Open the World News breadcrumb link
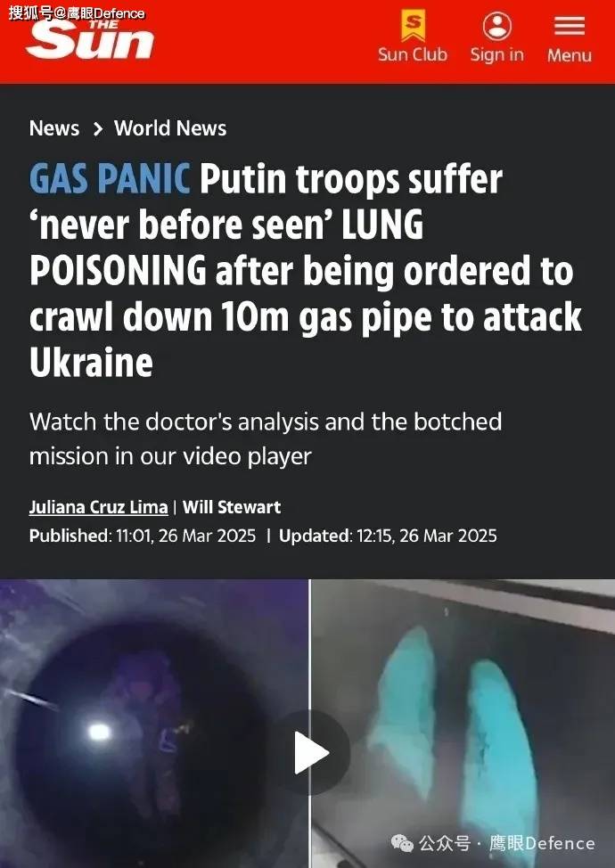Screen dimensions: 615x868 (x=170, y=128)
